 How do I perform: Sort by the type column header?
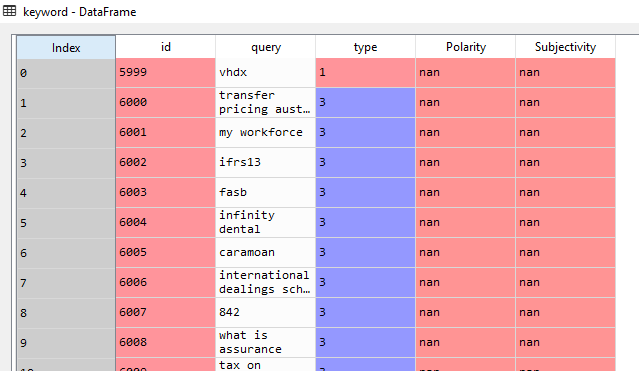[x=365, y=47]
